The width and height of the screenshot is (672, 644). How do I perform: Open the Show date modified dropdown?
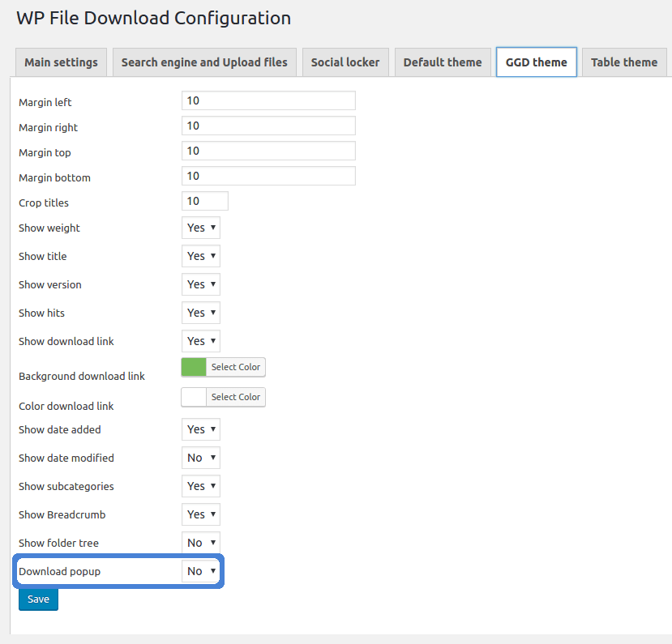(201, 458)
